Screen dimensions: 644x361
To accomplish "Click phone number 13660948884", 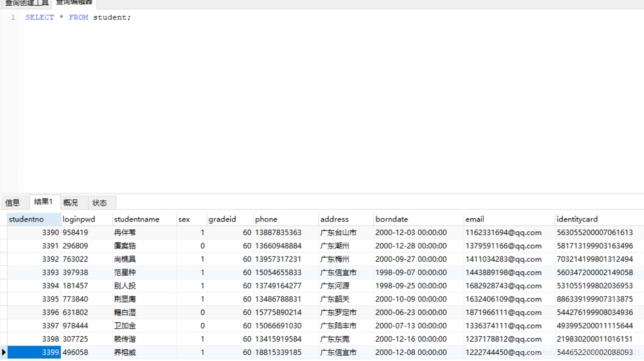I will click(278, 246).
